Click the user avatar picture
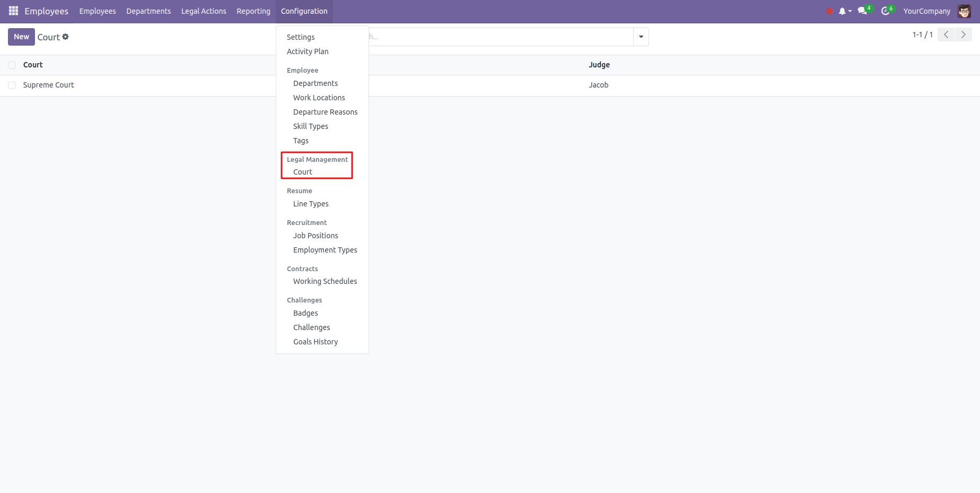 [964, 11]
